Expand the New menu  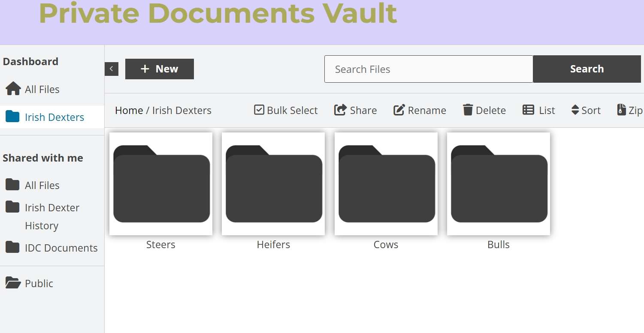159,69
